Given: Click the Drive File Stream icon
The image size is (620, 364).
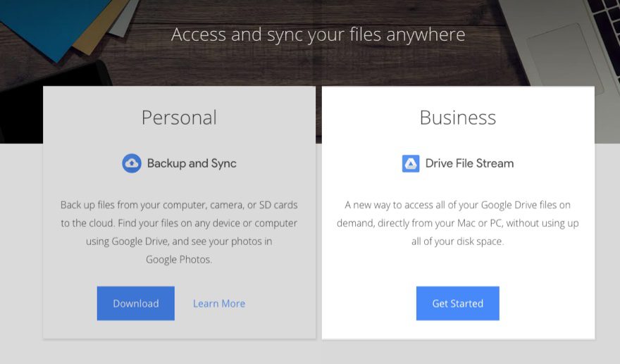Looking at the screenshot, I should pyautogui.click(x=411, y=163).
